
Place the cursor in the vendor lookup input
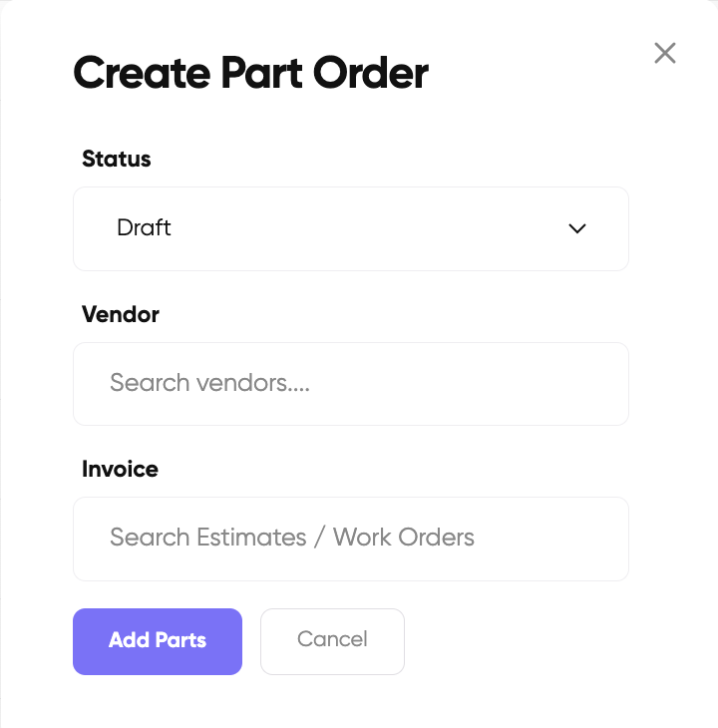(351, 384)
